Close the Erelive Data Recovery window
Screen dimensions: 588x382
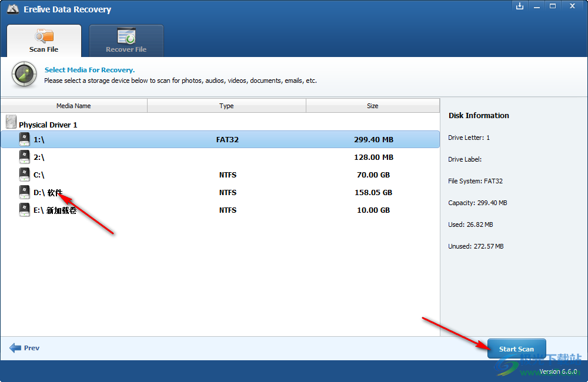click(x=572, y=6)
